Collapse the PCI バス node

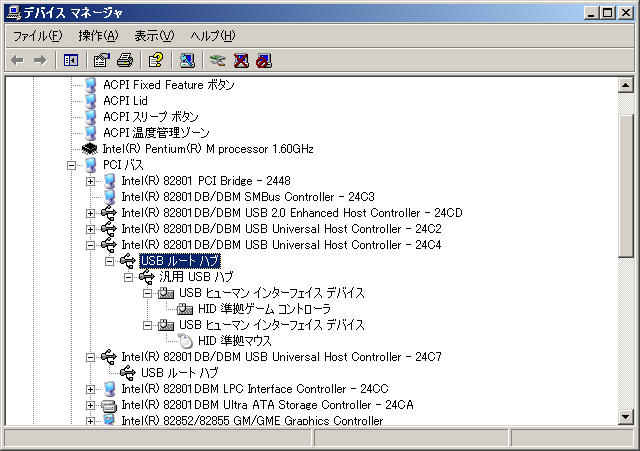tap(71, 165)
